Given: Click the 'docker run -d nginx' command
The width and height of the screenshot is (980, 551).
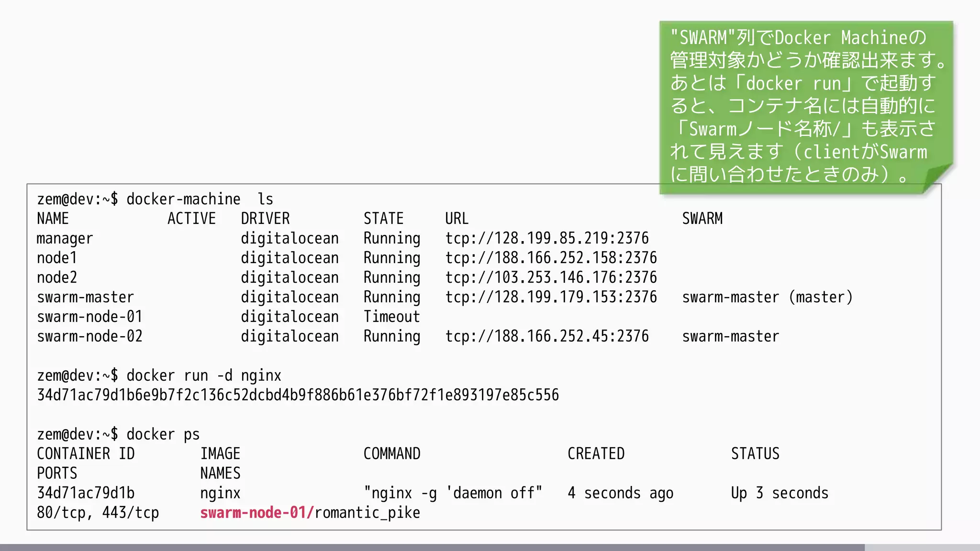Looking at the screenshot, I should point(204,375).
